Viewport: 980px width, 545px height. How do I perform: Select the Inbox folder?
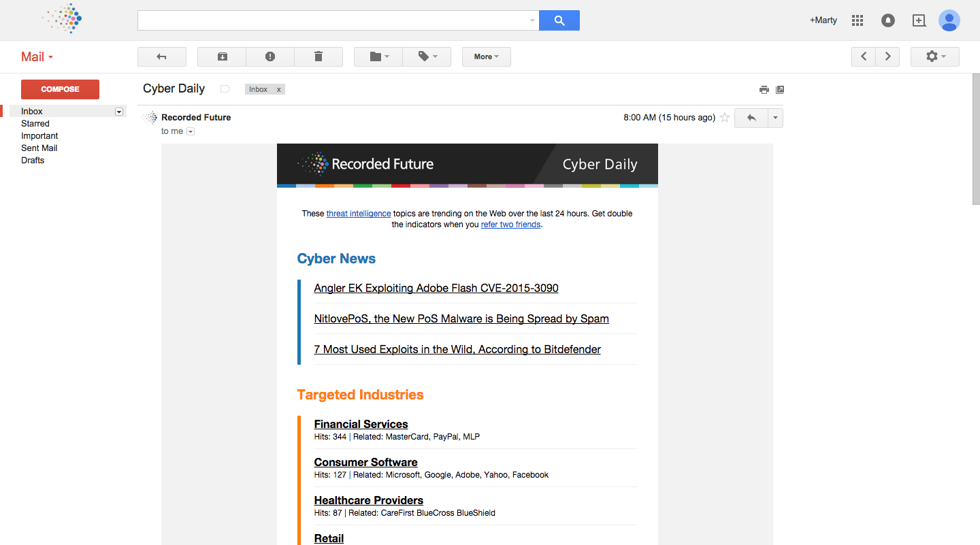(x=32, y=111)
